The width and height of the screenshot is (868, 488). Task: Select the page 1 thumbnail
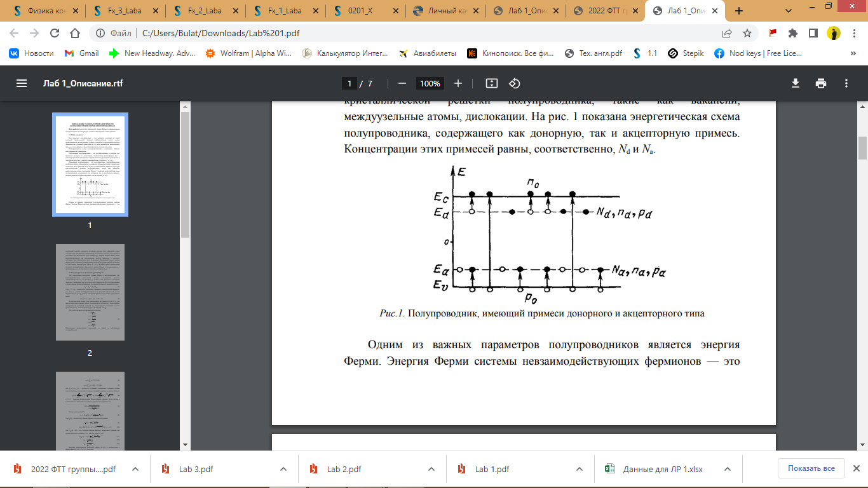90,165
